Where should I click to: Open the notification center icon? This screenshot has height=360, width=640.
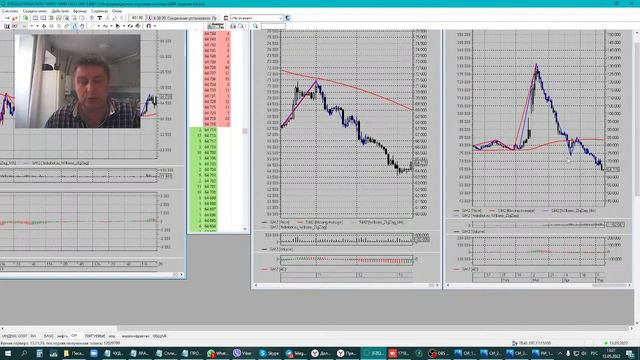click(x=630, y=353)
